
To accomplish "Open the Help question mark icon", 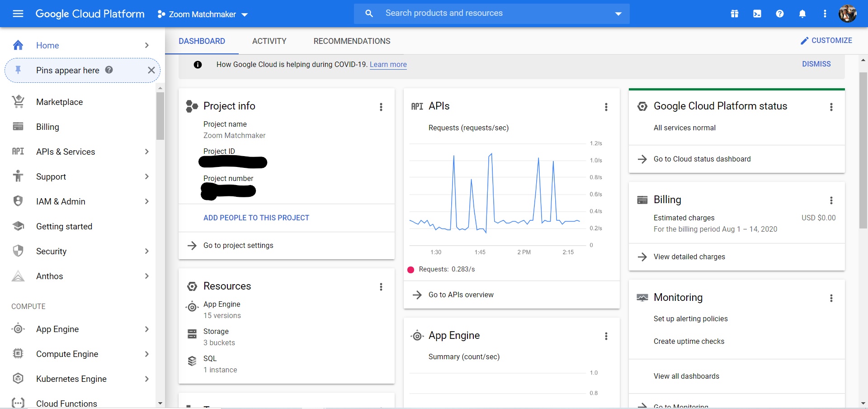I will click(x=780, y=14).
